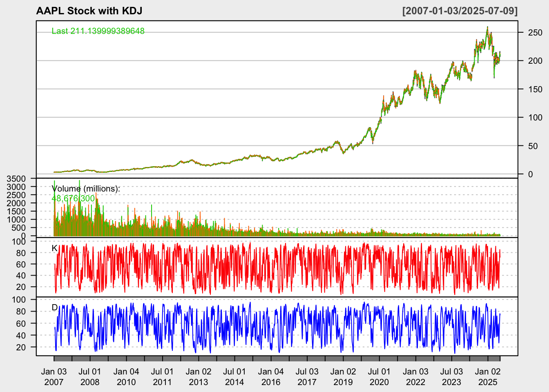Click the 20 label on K axis
Image resolution: width=549 pixels, height=392 pixels.
[x=21, y=287]
